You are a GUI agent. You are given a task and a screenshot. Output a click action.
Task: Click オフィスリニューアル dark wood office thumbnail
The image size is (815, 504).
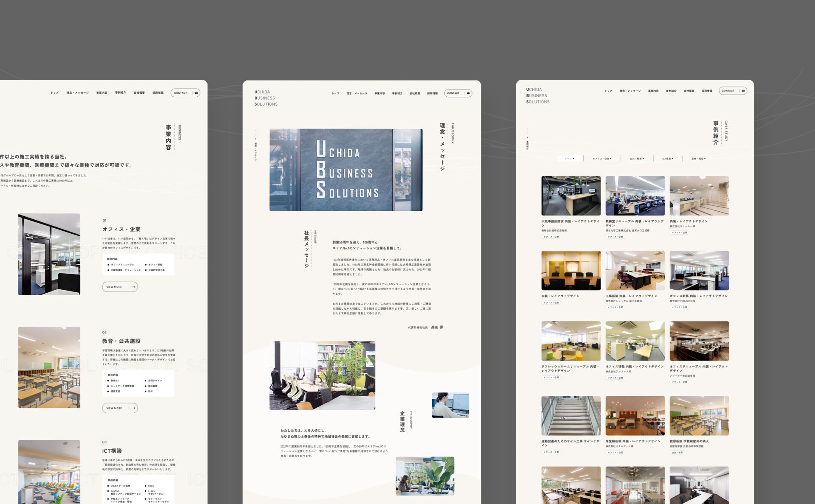click(x=699, y=341)
